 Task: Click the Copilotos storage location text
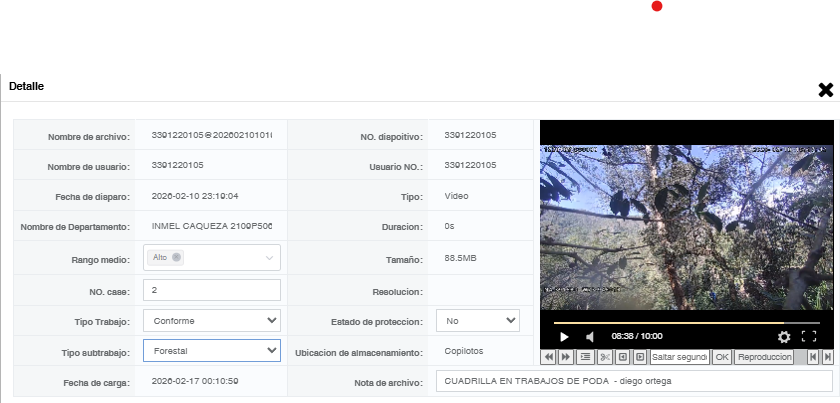coord(463,351)
